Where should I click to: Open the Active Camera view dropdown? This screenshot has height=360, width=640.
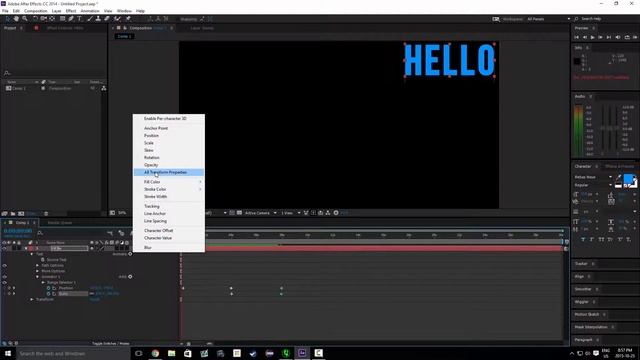click(260, 213)
